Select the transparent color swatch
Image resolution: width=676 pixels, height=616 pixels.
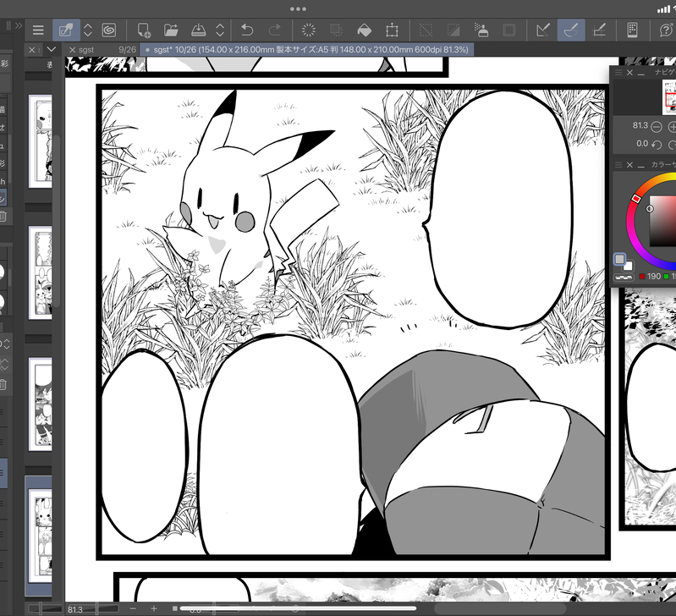click(x=624, y=278)
